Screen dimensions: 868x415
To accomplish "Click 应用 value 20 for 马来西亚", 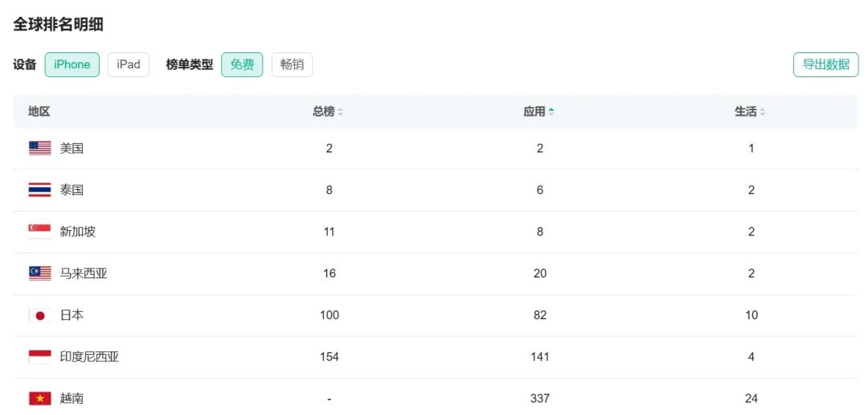I will [540, 273].
